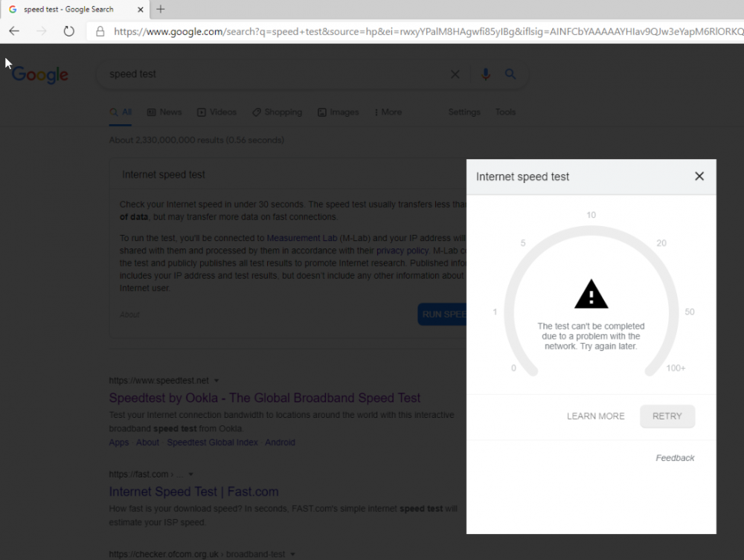The image size is (744, 560).
Task: Open the LEARN MORE link
Action: (x=595, y=416)
